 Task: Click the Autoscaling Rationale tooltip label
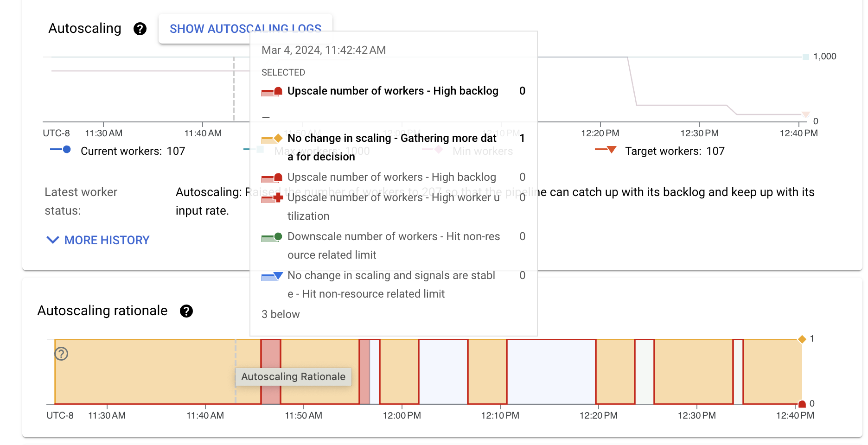(x=293, y=376)
